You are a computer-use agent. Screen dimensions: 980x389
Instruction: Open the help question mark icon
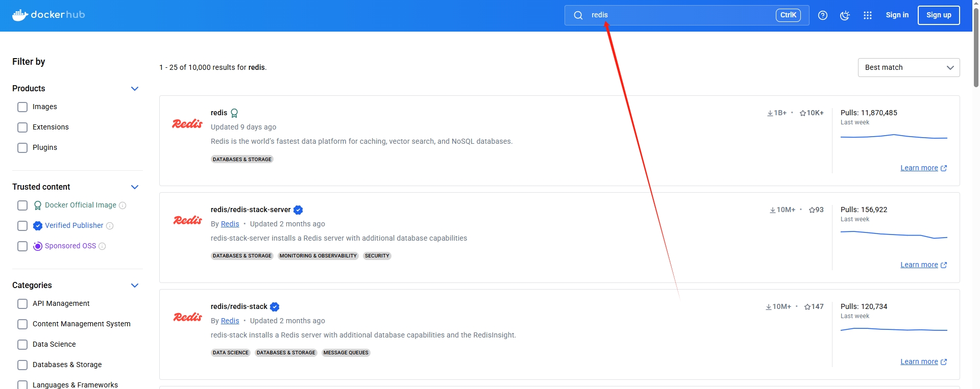click(x=823, y=15)
